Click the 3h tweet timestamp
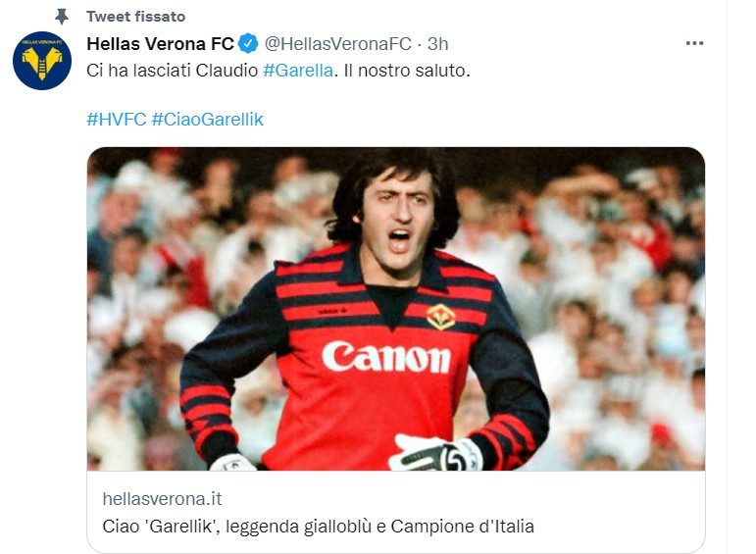This screenshot has height=554, width=756. pos(437,44)
